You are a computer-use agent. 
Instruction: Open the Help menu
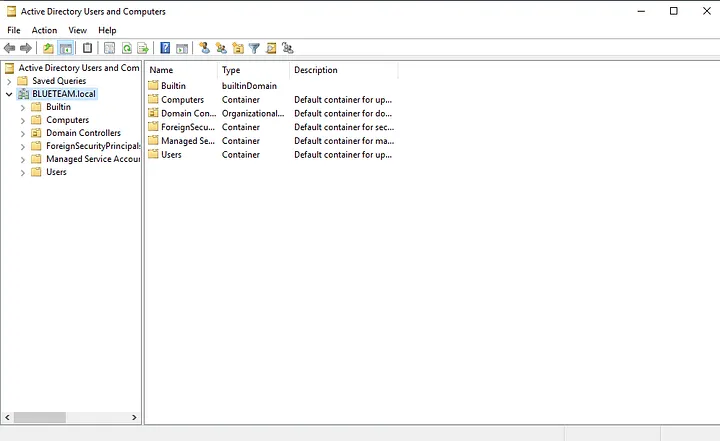coord(107,30)
